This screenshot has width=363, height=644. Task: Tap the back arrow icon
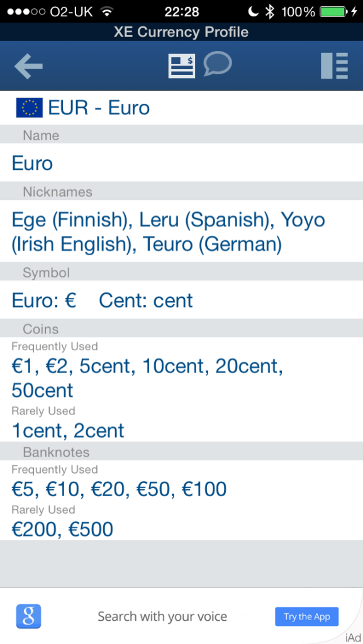(x=28, y=65)
